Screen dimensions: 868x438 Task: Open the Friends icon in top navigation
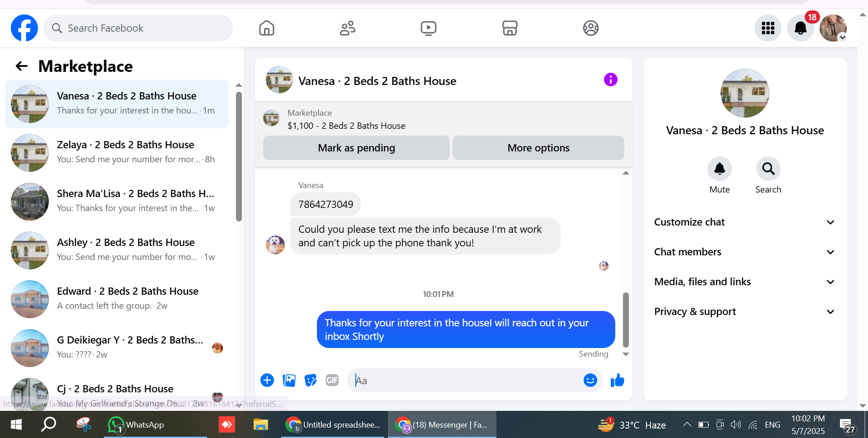(x=348, y=28)
